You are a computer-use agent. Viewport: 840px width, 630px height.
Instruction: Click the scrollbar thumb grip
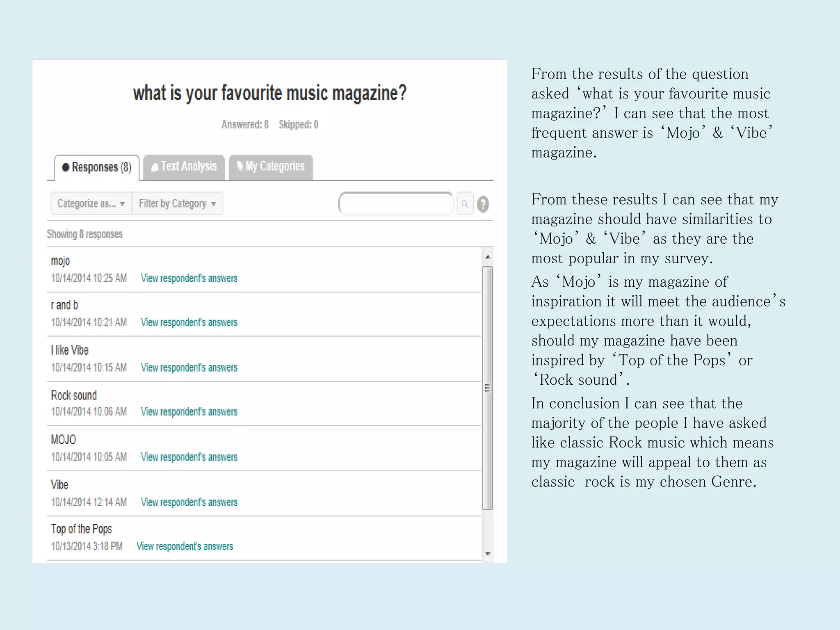pyautogui.click(x=487, y=388)
